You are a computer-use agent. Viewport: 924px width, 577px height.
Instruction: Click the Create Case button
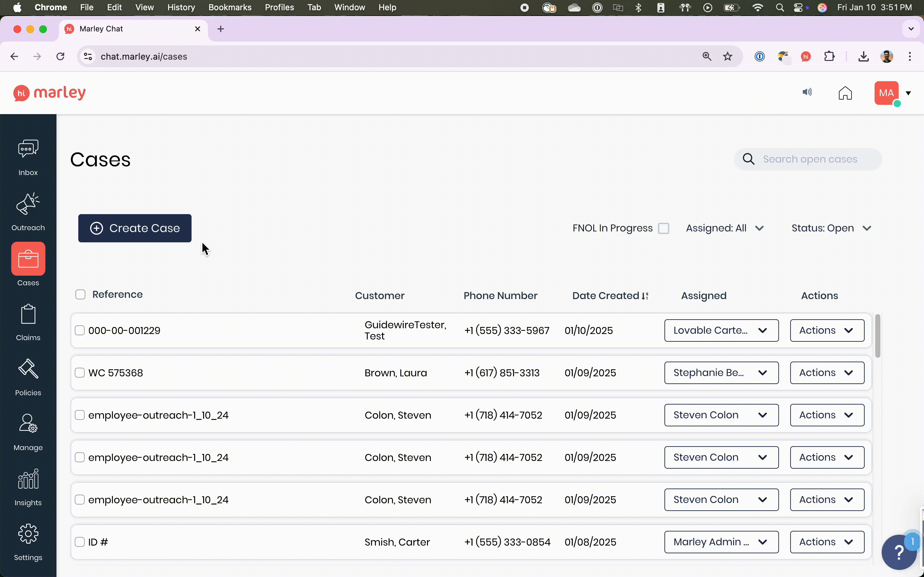click(135, 228)
